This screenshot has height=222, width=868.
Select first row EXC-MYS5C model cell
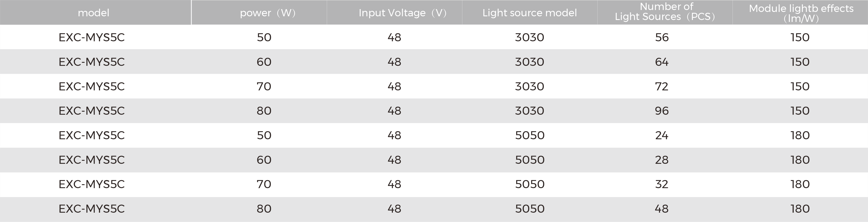[x=92, y=37]
